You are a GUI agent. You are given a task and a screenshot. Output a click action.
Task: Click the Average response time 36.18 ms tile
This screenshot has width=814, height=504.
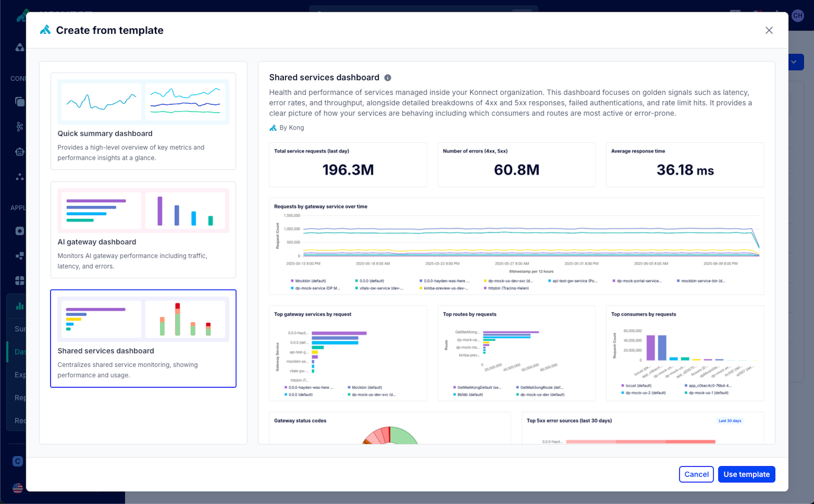pyautogui.click(x=685, y=165)
